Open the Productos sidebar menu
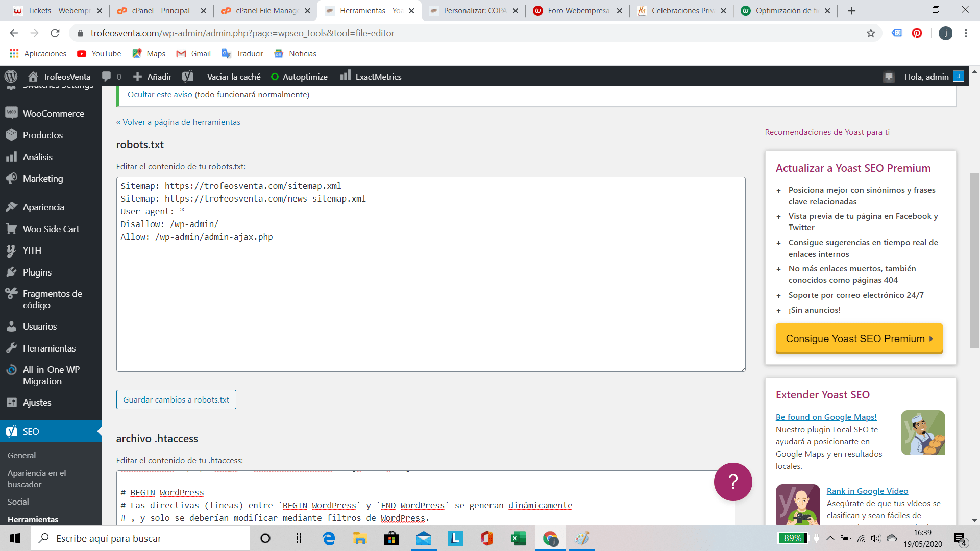 click(51, 135)
